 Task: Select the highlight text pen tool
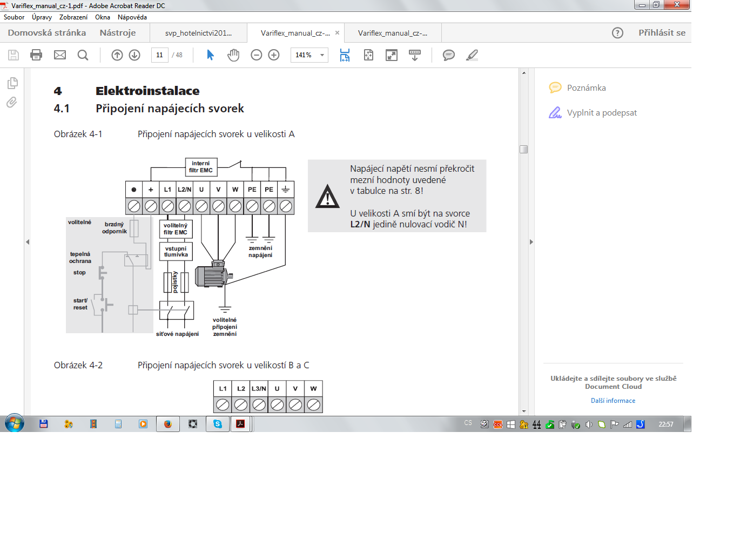point(472,55)
